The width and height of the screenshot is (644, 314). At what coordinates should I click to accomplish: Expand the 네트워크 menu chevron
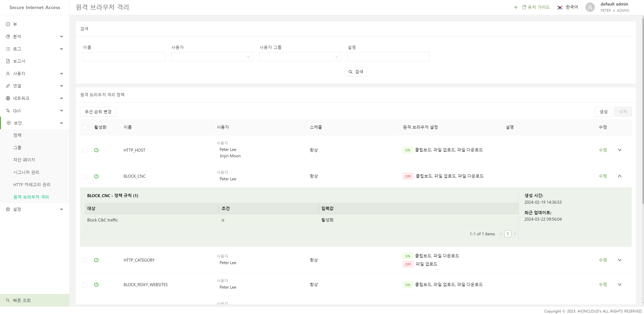tap(61, 98)
